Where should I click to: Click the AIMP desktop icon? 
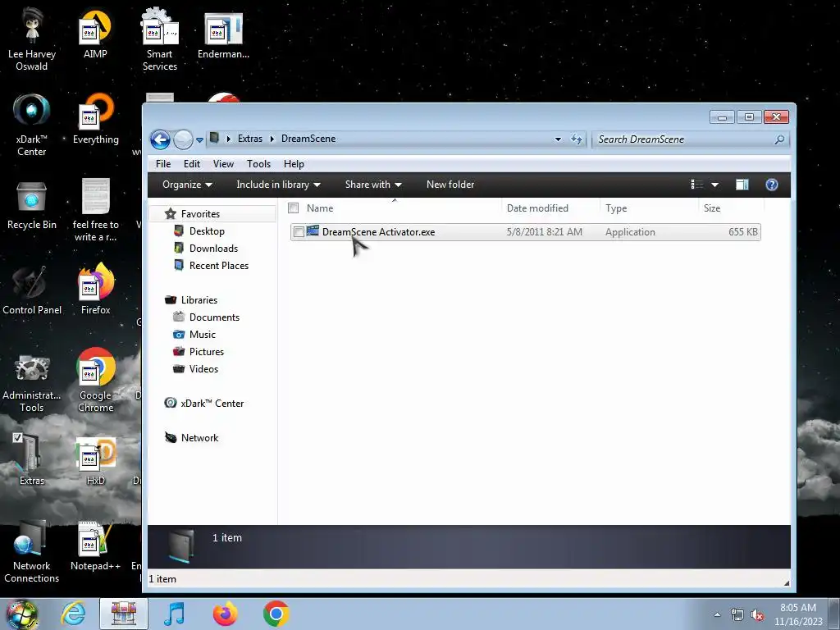click(x=95, y=30)
